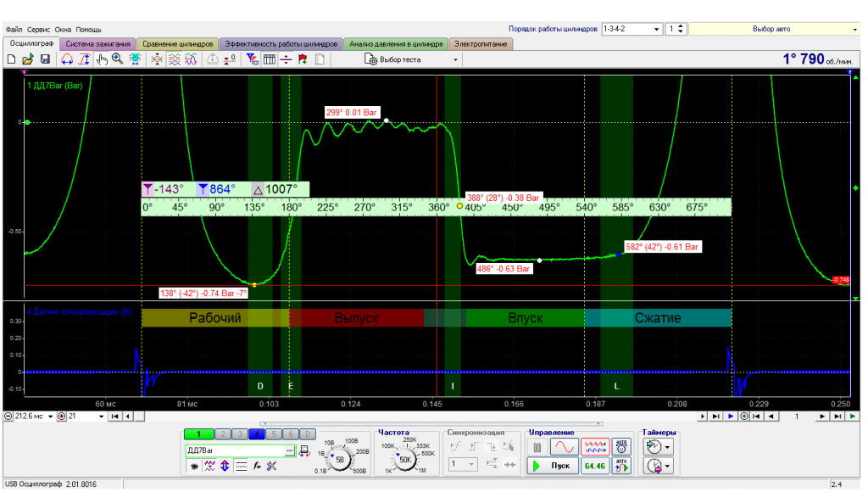The width and height of the screenshot is (868, 492).
Task: Click the horizontal divider line icon
Action: 286,59
